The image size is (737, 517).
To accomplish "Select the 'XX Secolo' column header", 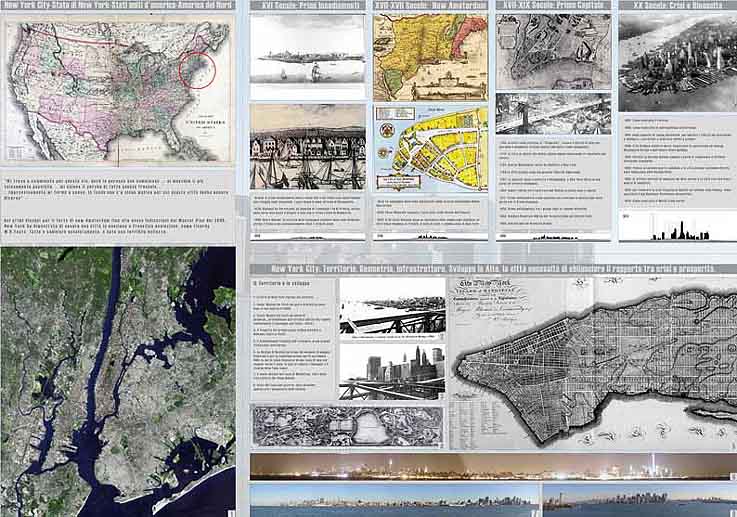I will pos(678,5).
